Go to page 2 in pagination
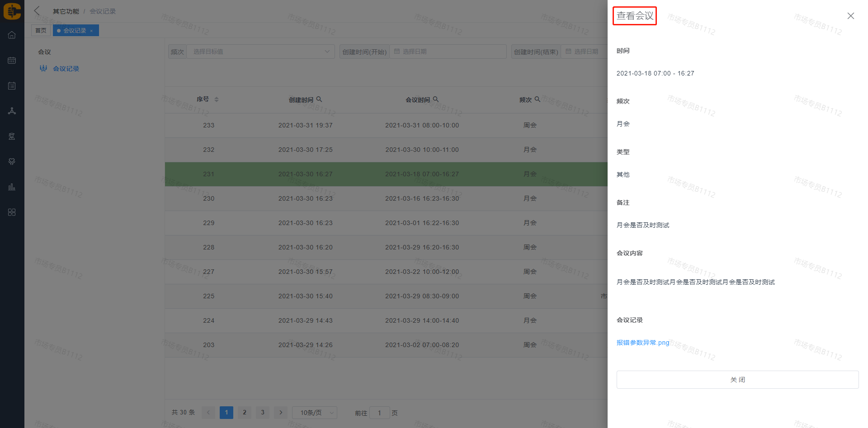868x428 pixels. [245, 413]
